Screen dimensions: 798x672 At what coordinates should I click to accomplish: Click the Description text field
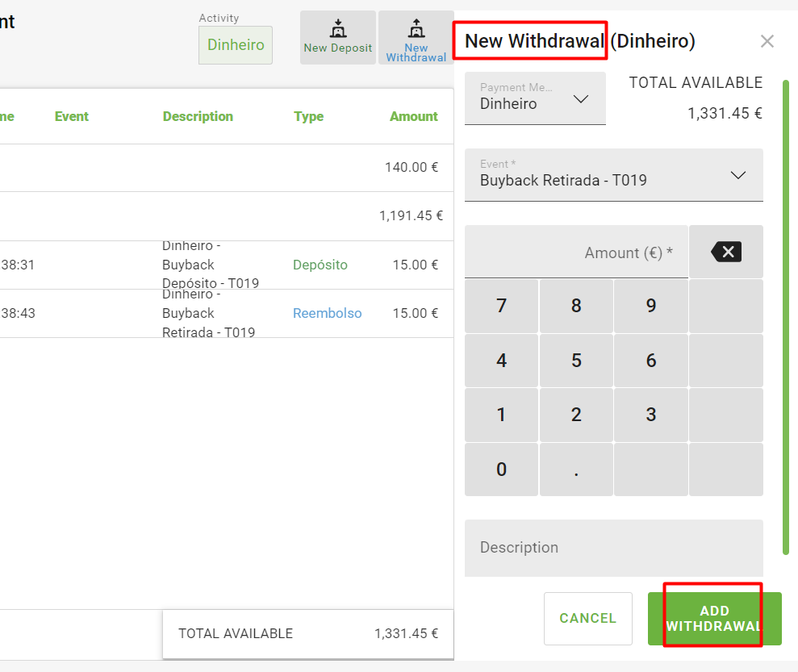tap(613, 548)
